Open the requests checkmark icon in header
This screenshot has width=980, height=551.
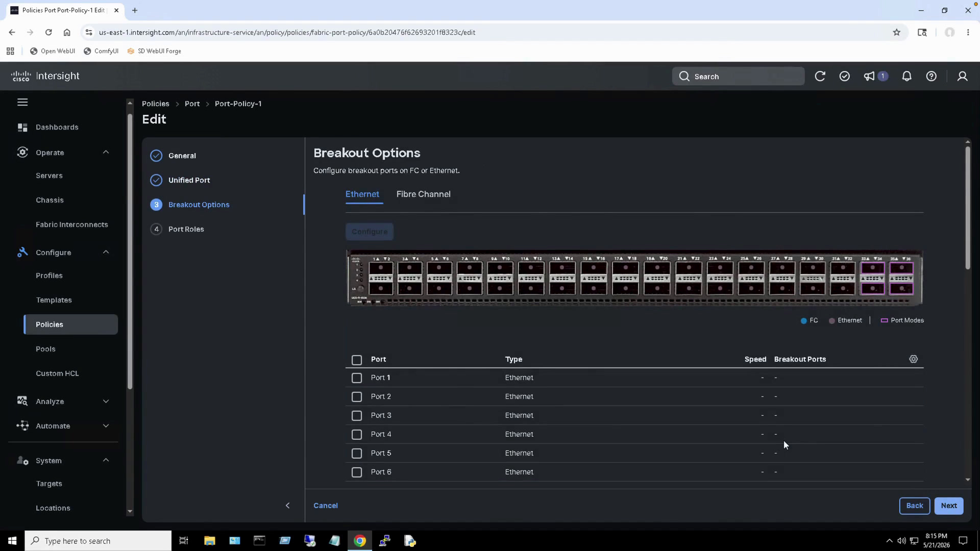pos(845,77)
